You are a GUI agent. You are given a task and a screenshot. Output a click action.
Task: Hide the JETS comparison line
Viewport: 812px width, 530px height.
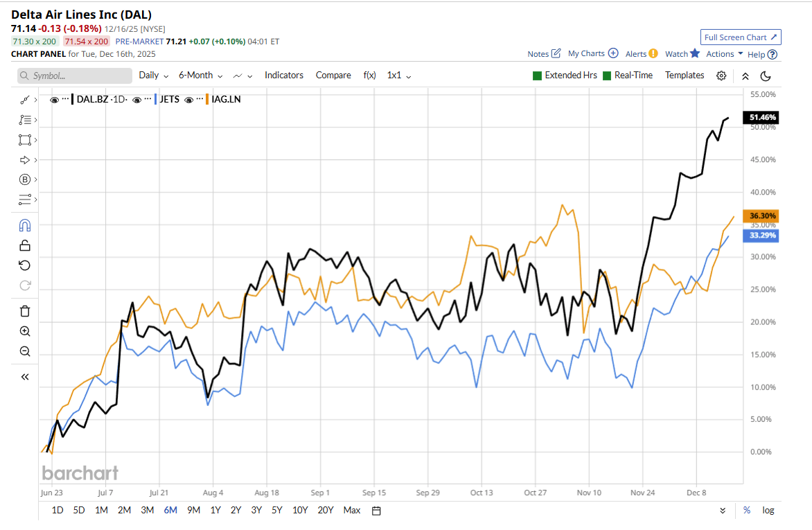(x=137, y=100)
